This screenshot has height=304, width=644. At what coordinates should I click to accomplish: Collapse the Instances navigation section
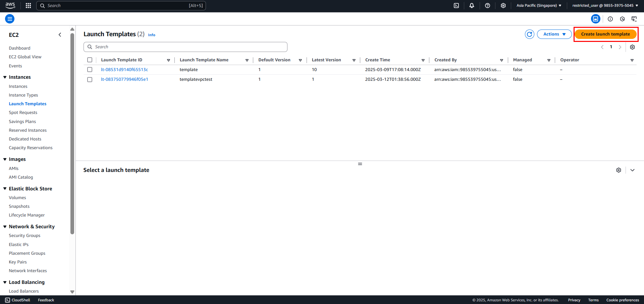(x=5, y=77)
